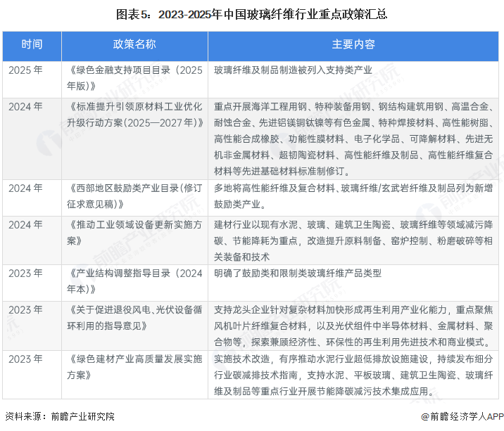Click the 资料来源：前瞻产业研究院 source text
The width and height of the screenshot is (504, 431).
click(x=59, y=416)
